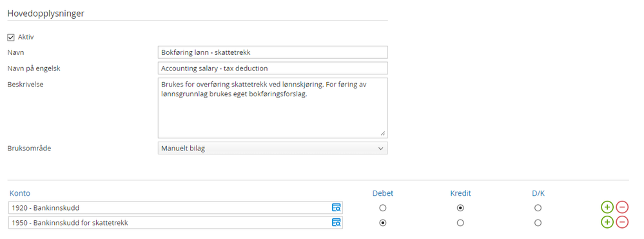This screenshot has height=239, width=644.
Task: Click the 1920 - Bankinnskudd account field
Action: coord(175,207)
